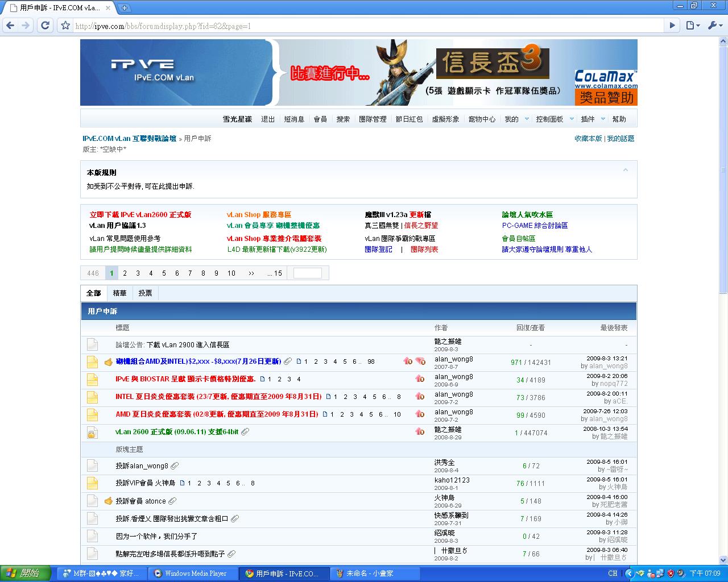
Task: Open the IPvE.COM vLan 互聯對戰論壇 breadcrumb link
Action: [130, 139]
